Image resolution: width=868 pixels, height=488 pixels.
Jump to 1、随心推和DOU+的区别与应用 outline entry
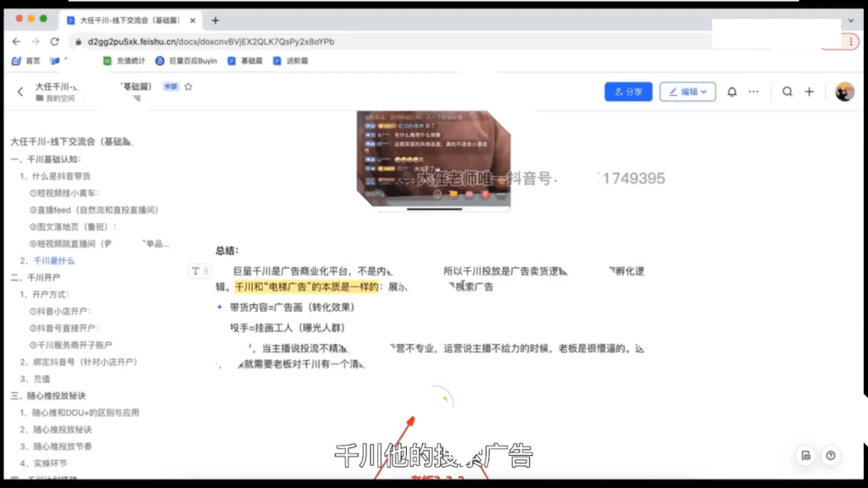(79, 413)
